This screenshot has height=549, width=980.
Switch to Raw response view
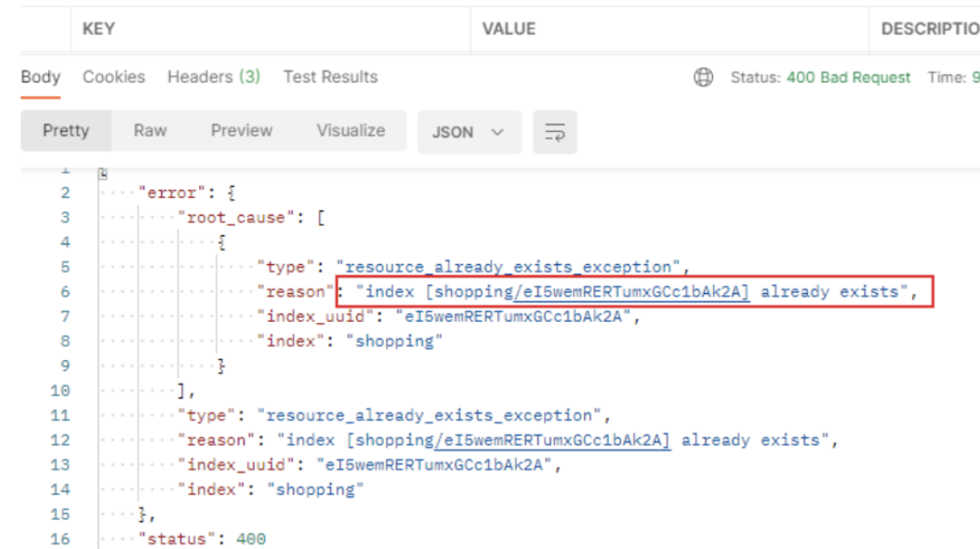pos(150,131)
